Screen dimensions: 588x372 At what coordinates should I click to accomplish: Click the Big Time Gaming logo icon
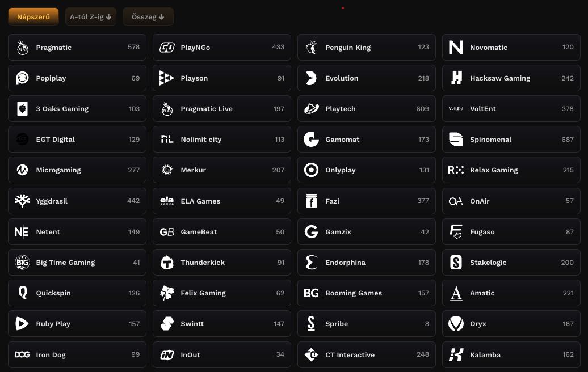[x=23, y=263]
